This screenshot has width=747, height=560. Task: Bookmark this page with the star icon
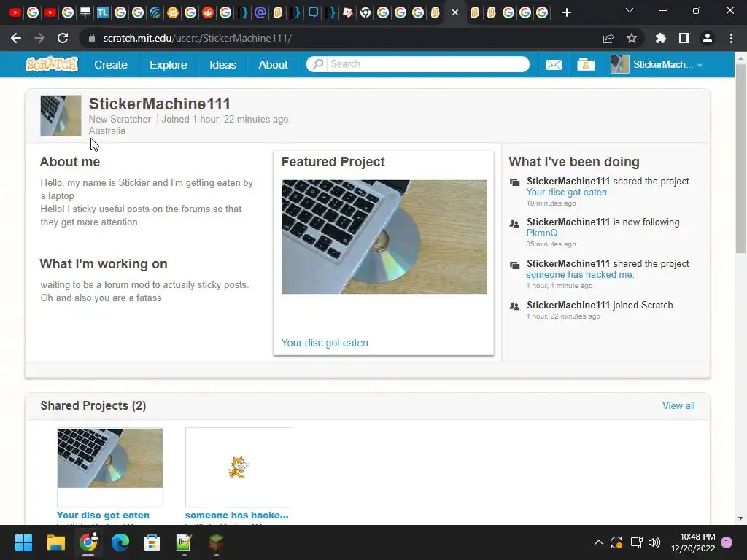632,38
